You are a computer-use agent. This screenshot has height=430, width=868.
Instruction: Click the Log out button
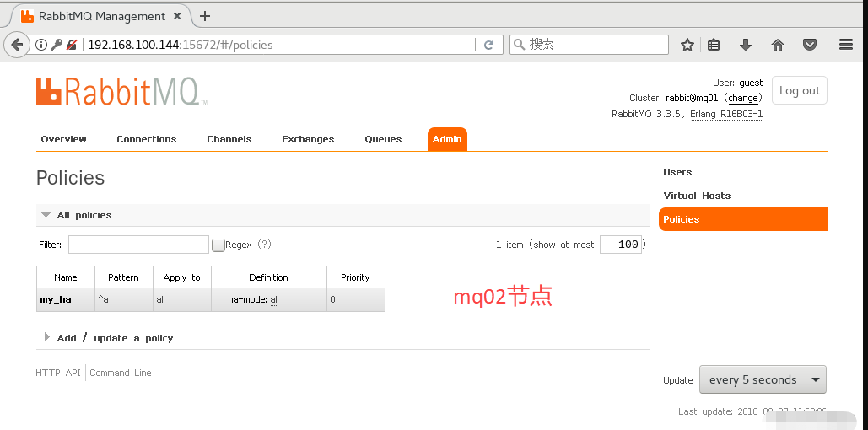pos(800,90)
